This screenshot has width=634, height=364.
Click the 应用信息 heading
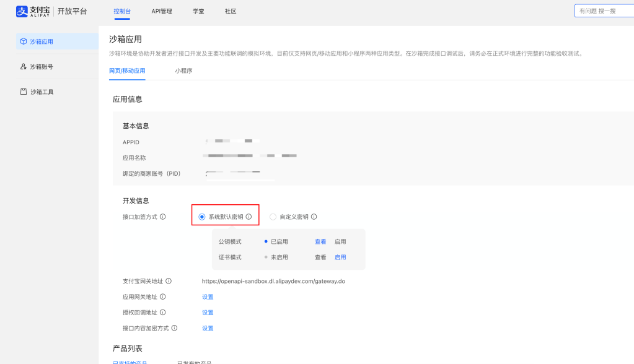coord(128,100)
